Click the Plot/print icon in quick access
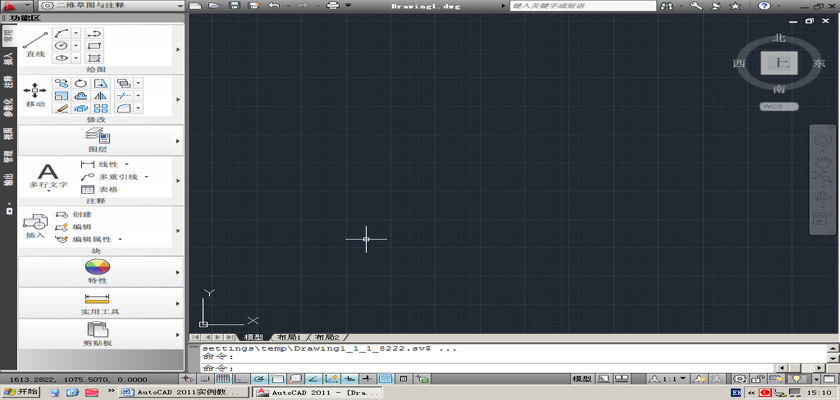Screen dimensions: 840x400 click(x=333, y=5)
